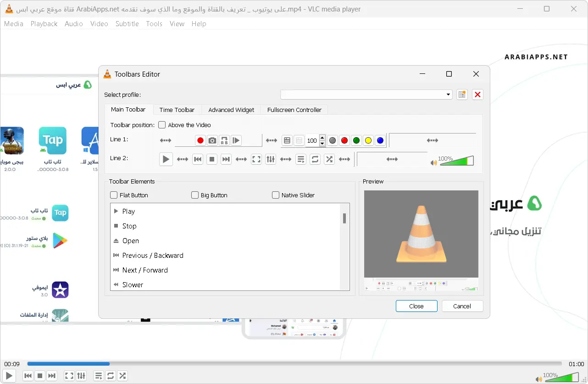Toggle Above the Video toolbar position

[162, 124]
